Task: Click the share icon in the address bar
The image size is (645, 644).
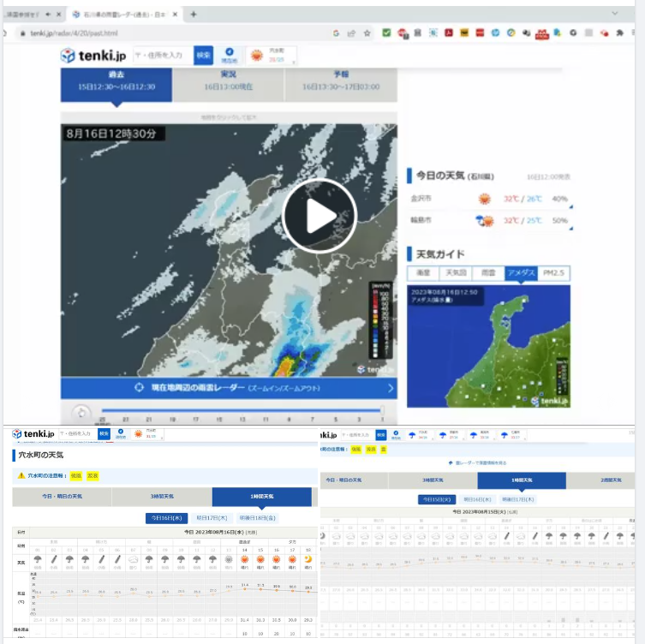Action: pos(351,33)
